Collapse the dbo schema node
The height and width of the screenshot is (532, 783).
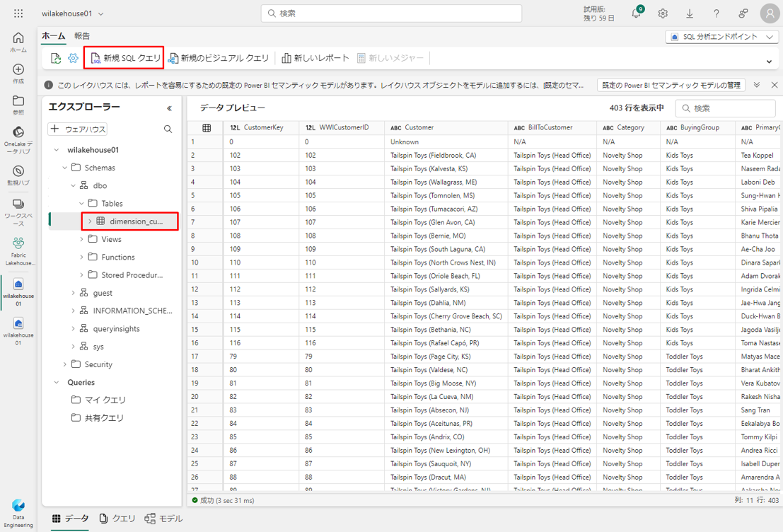pos(73,186)
